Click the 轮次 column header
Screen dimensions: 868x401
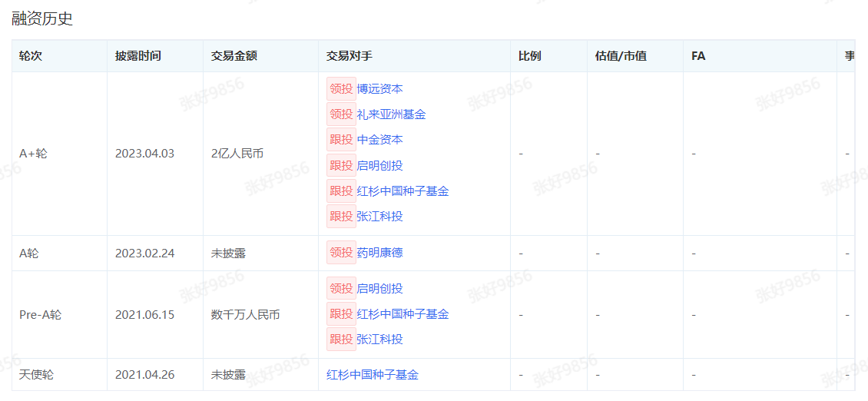(x=31, y=56)
